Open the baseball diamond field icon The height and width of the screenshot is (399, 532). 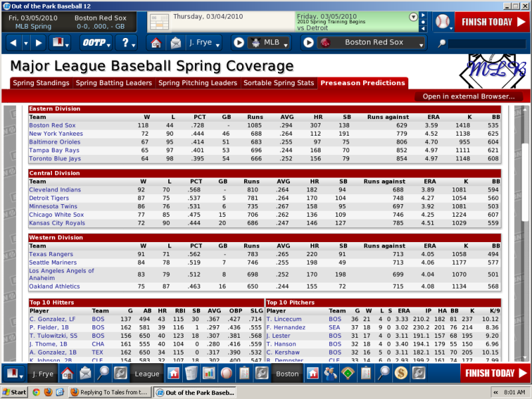(348, 374)
